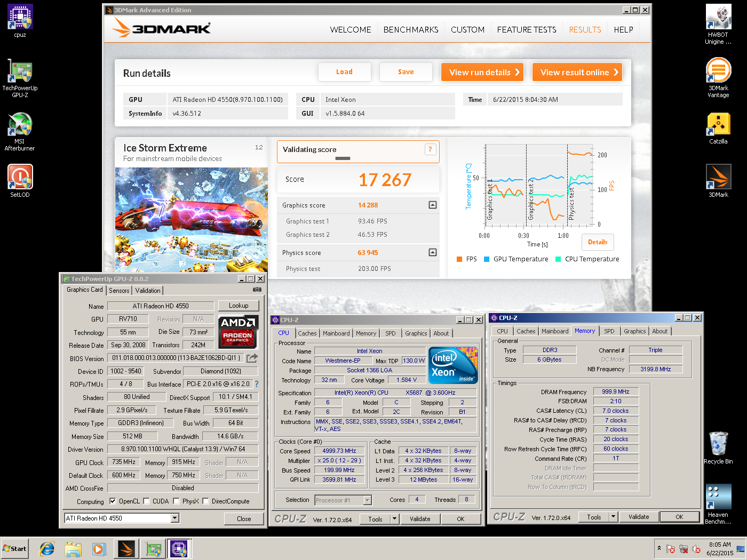The width and height of the screenshot is (747, 560).
Task: Click the validating score progress bar
Action: 343,158
